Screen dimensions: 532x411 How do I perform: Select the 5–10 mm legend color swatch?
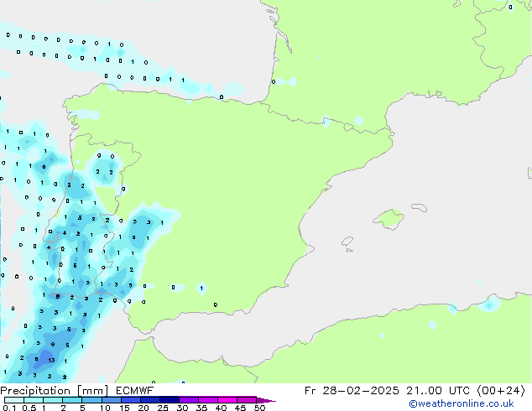(91, 400)
